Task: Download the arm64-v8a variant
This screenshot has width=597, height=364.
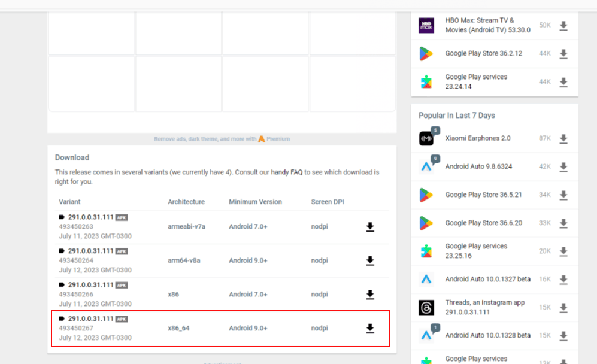Action: coord(369,260)
